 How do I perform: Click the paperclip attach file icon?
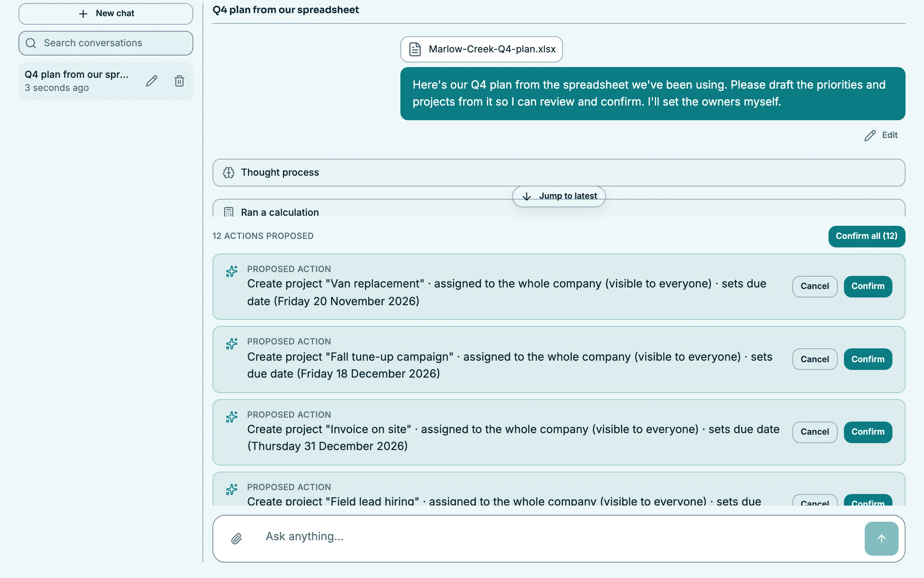[x=236, y=538]
